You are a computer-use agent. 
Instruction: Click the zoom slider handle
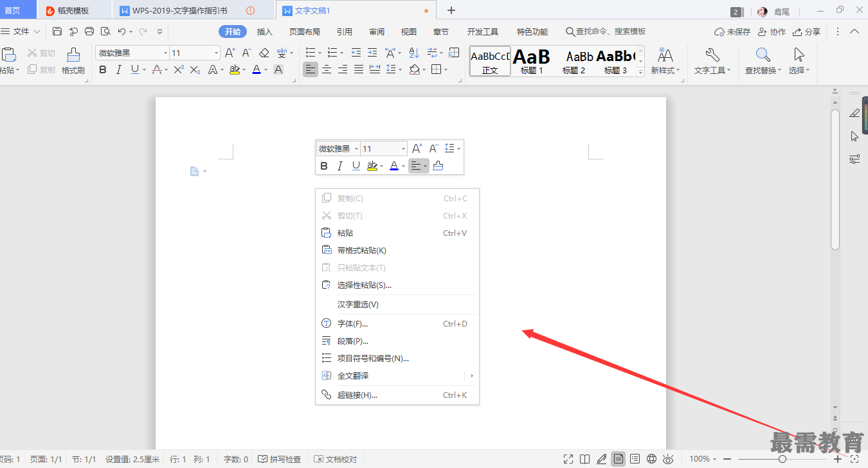782,459
